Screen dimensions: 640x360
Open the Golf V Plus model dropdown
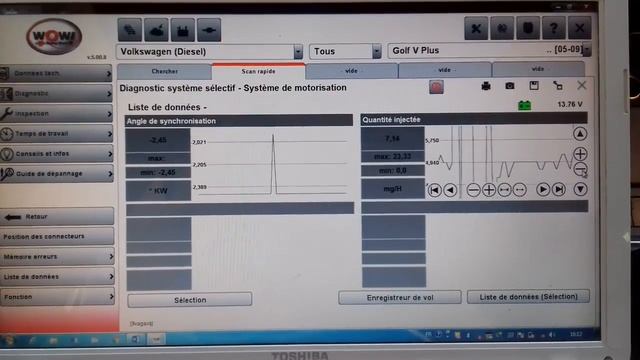587,50
